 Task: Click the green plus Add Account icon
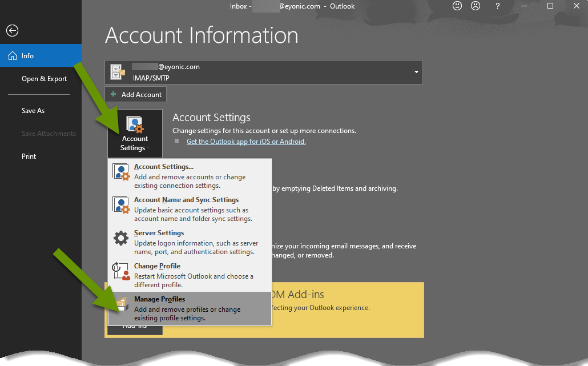(x=113, y=94)
